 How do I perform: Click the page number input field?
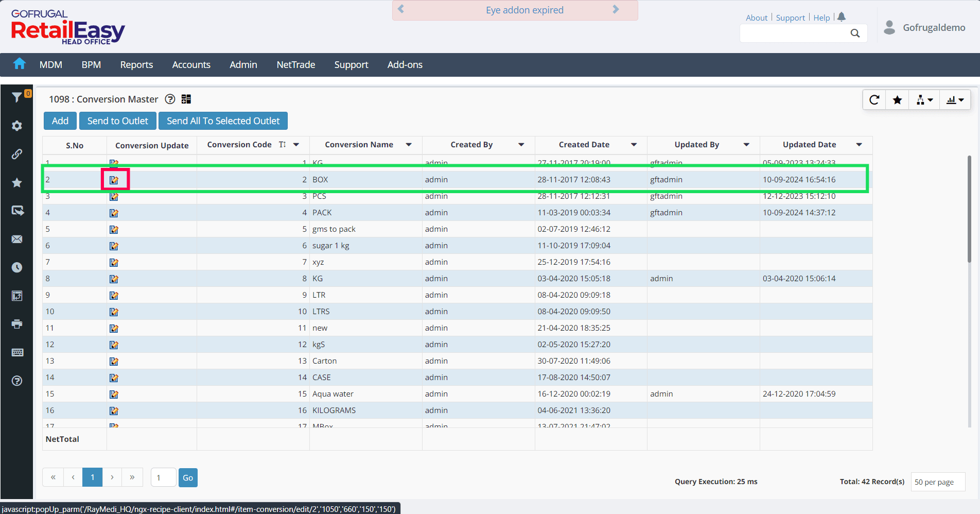163,478
